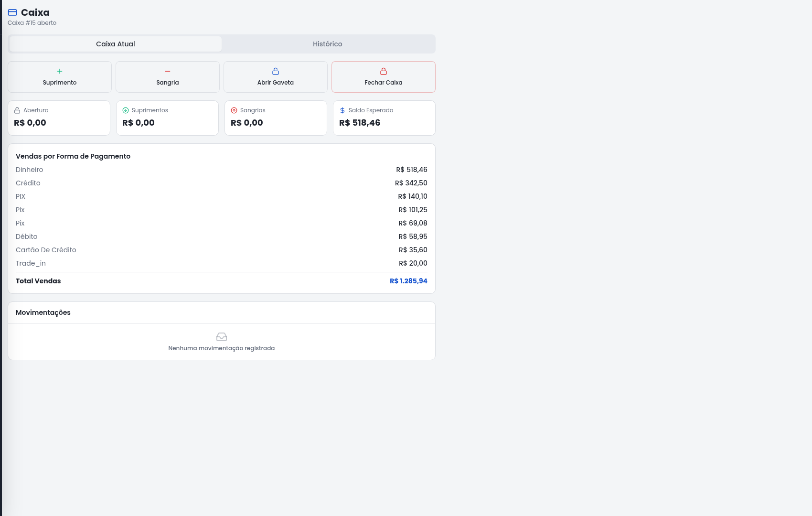The height and width of the screenshot is (516, 812).
Task: Click the Suprimentos value R$ 0,00
Action: (x=139, y=123)
